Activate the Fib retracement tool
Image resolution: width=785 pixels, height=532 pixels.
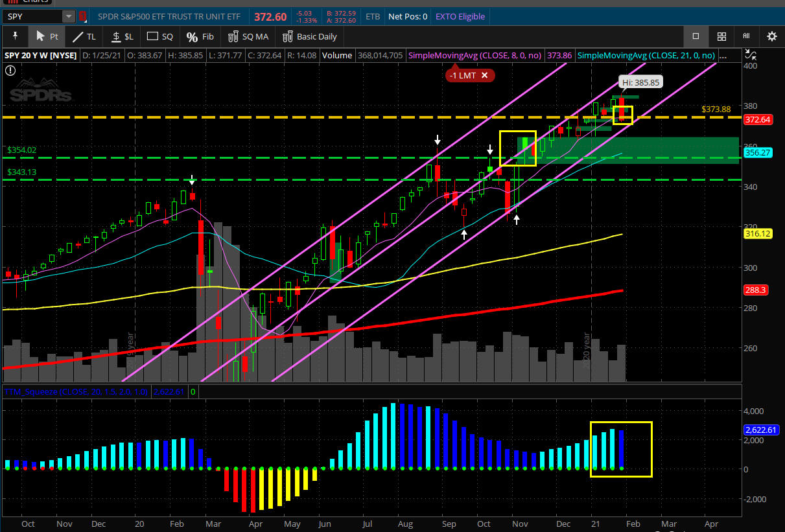200,36
